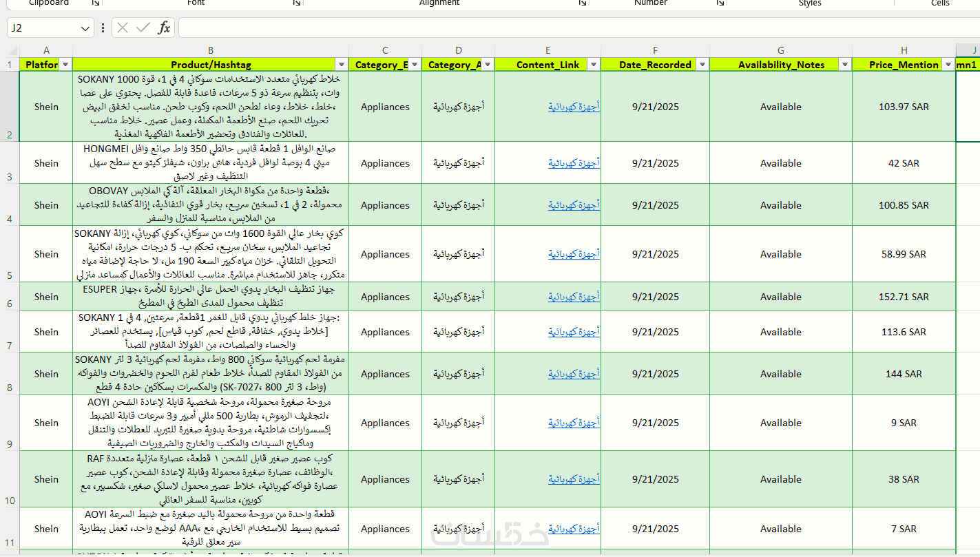The height and width of the screenshot is (557, 980).
Task: Open the Number format dialog launcher
Action: (720, 3)
